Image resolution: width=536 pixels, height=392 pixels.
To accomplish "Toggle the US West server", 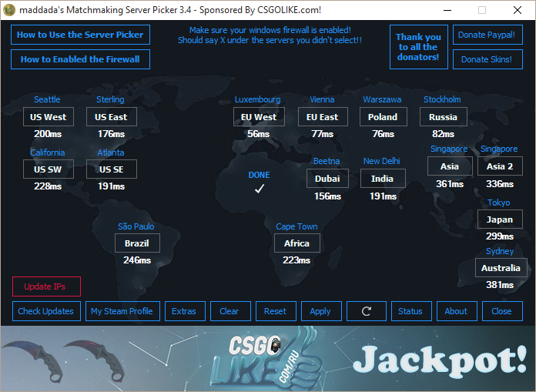I will (49, 117).
